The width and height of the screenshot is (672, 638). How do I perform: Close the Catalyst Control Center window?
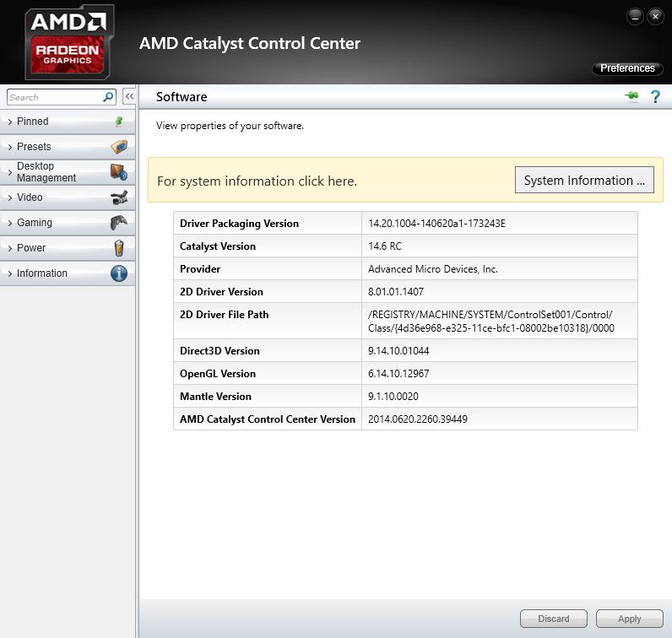pos(655,17)
